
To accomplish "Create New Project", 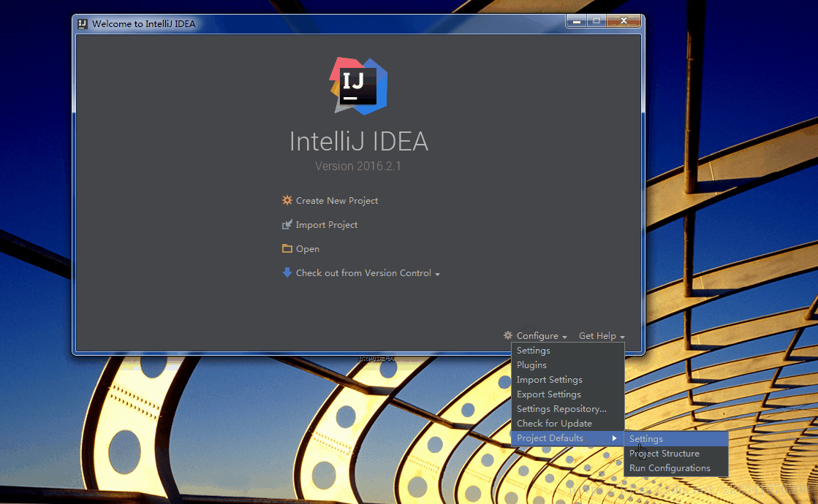I will tap(336, 201).
